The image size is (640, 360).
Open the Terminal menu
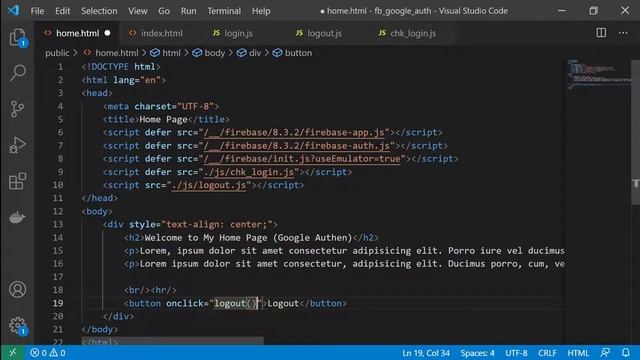pos(224,11)
